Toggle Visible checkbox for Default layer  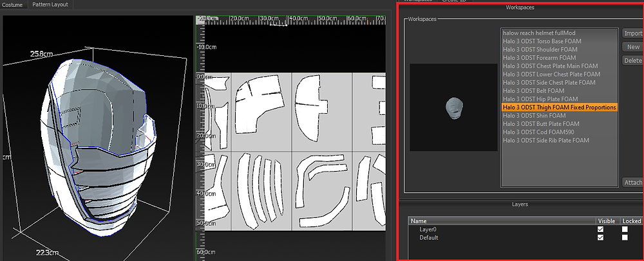[x=600, y=238]
